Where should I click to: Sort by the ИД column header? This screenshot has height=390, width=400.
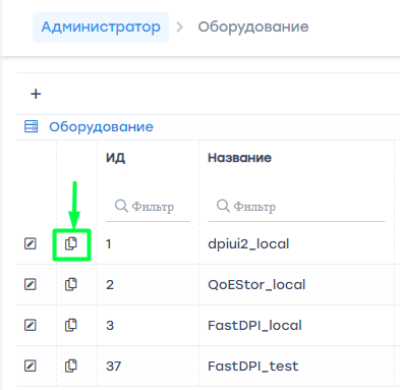click(116, 158)
